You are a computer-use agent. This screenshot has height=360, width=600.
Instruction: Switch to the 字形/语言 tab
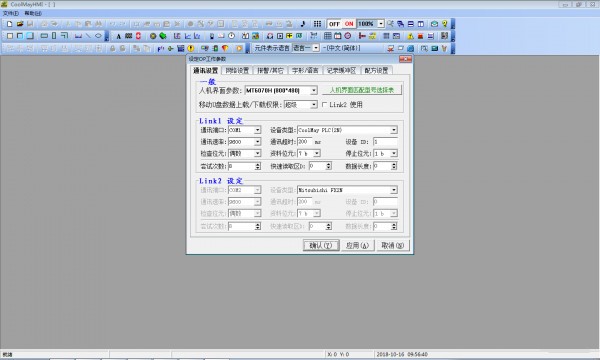pos(305,70)
